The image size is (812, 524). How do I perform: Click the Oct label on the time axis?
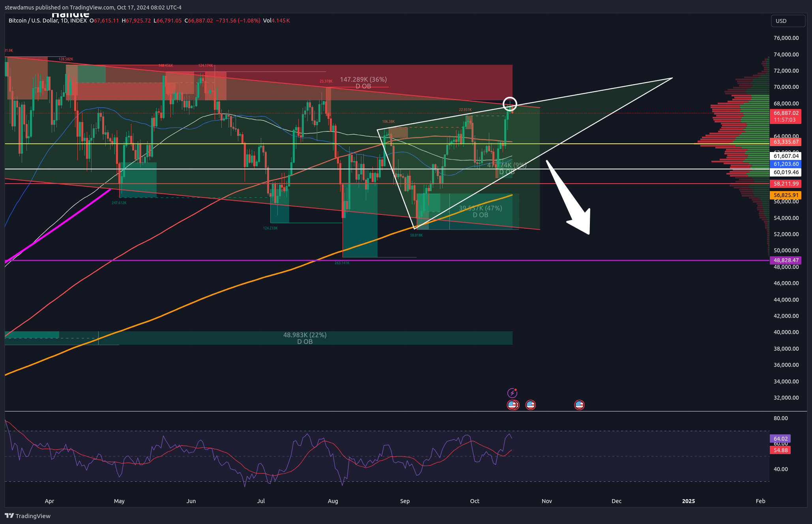[x=474, y=501]
